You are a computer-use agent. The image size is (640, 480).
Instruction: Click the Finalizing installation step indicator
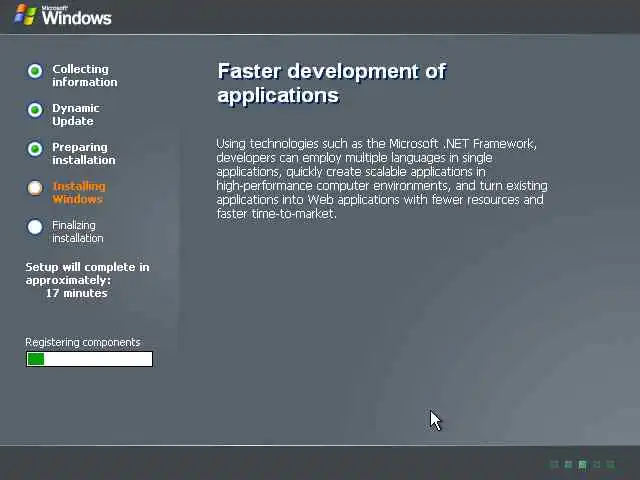click(x=35, y=227)
